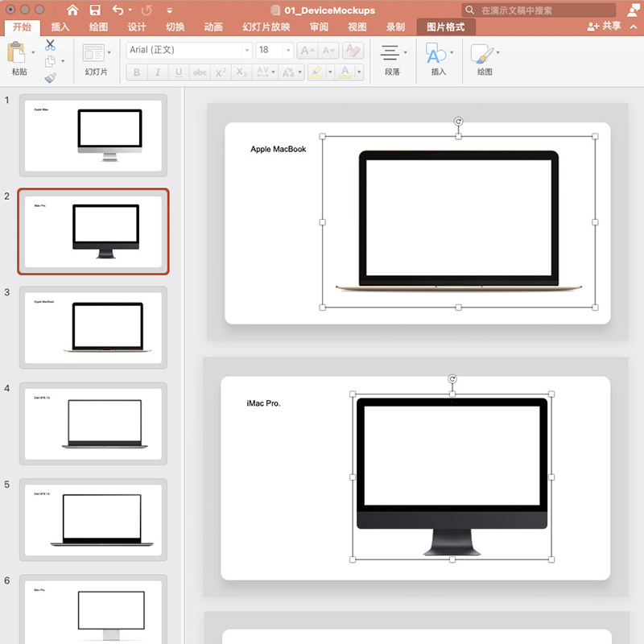This screenshot has height=644, width=644.
Task: Open the 段落 paragraph menu
Action: click(x=393, y=60)
